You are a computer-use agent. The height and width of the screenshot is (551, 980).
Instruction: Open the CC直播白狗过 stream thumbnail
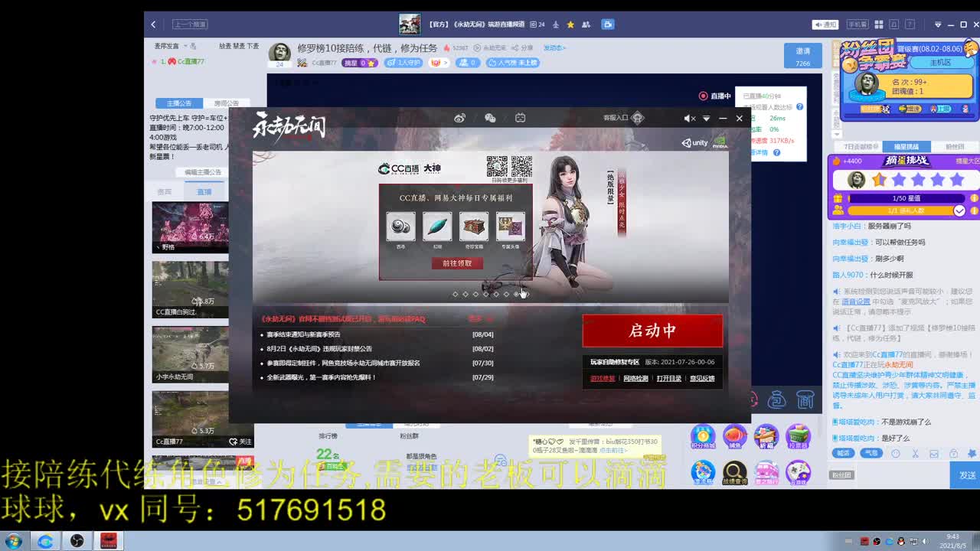190,289
